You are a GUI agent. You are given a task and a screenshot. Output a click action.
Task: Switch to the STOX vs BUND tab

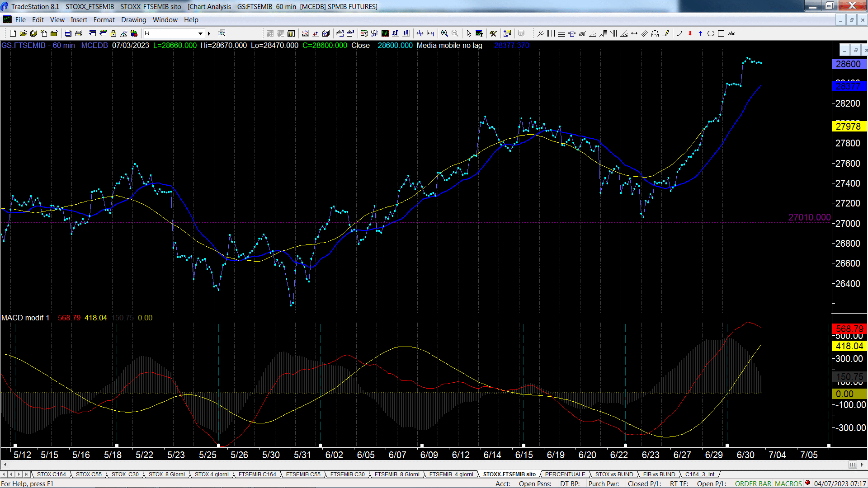click(614, 474)
